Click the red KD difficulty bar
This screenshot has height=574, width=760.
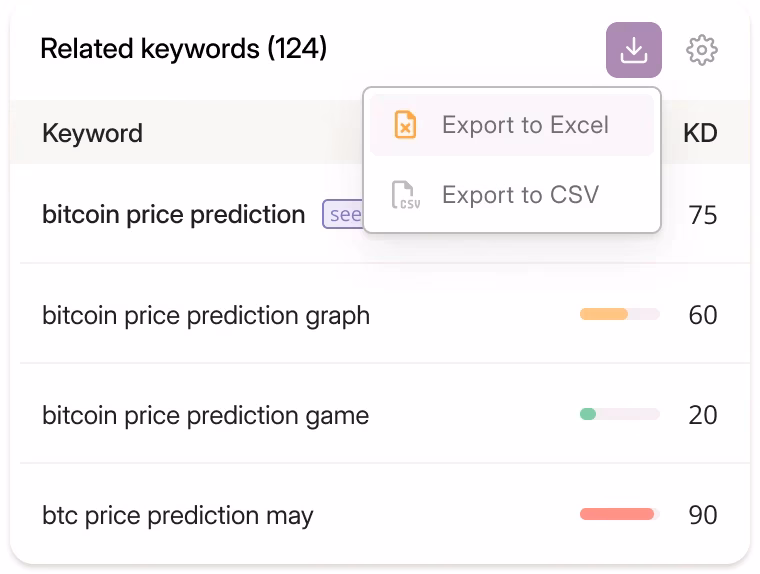(x=619, y=515)
